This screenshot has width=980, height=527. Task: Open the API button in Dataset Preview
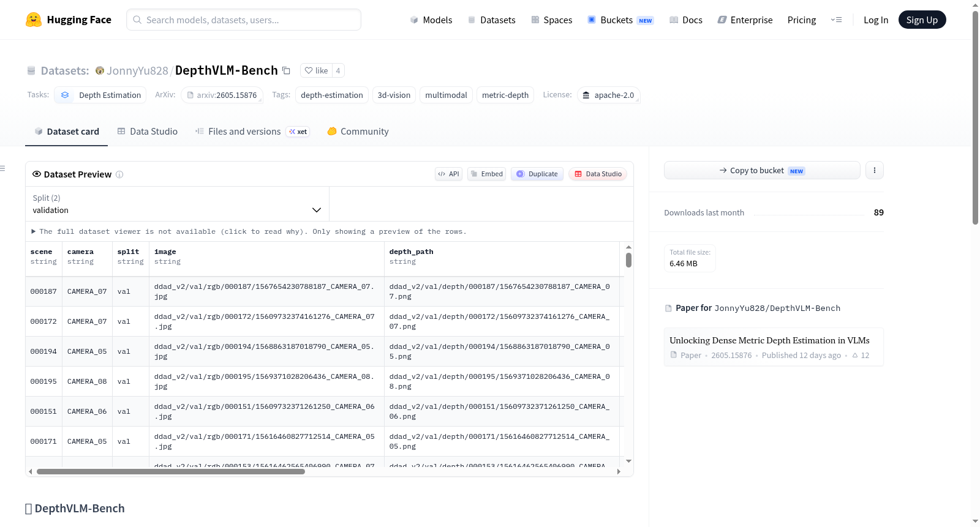448,174
